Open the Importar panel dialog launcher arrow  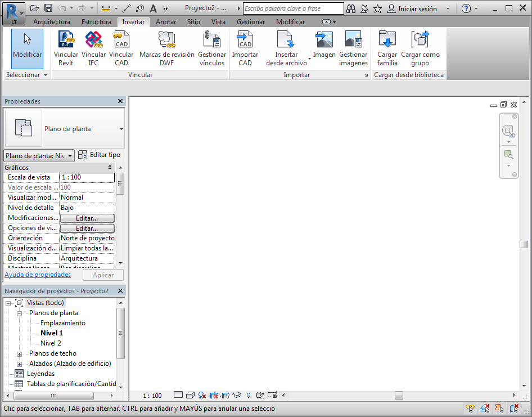pyautogui.click(x=367, y=75)
